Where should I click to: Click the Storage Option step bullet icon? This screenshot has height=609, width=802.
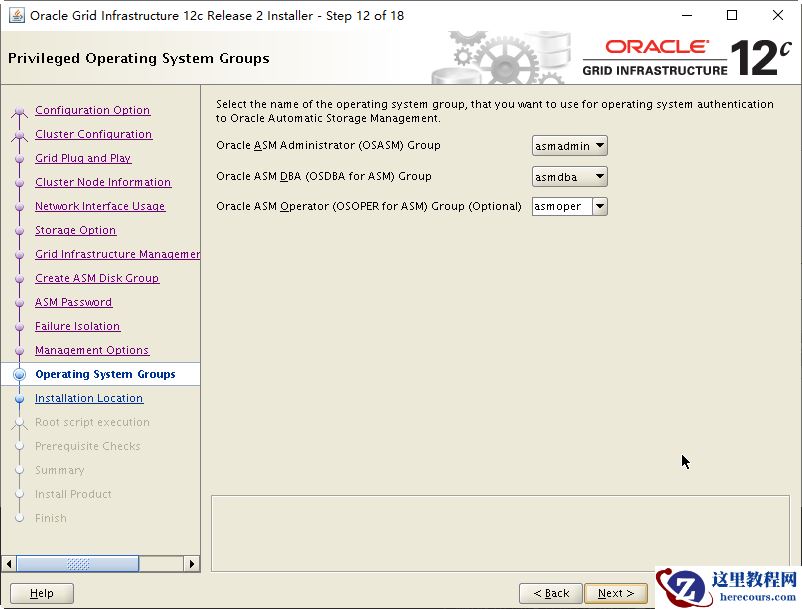coord(19,231)
